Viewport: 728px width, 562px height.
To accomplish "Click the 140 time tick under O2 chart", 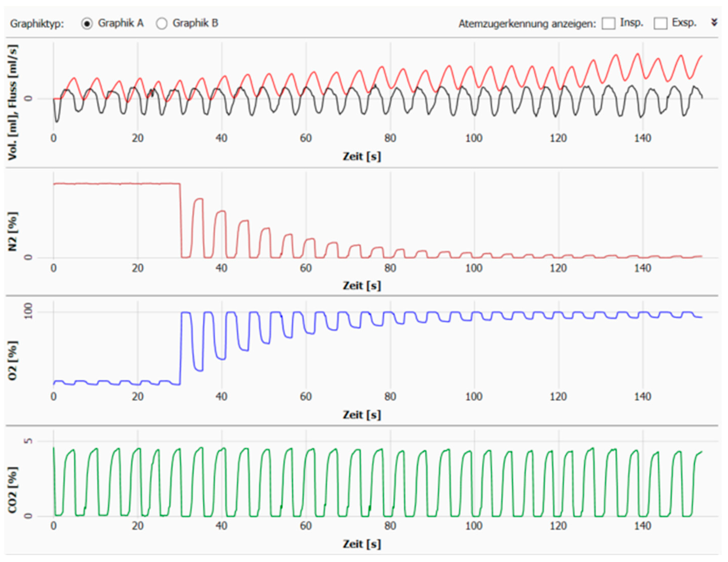I will pos(642,397).
